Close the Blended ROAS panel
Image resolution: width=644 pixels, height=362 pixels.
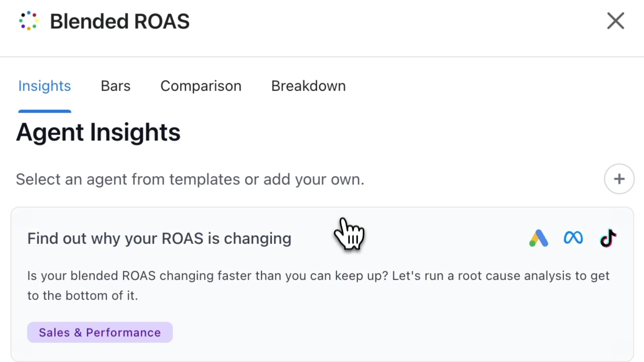pos(615,21)
